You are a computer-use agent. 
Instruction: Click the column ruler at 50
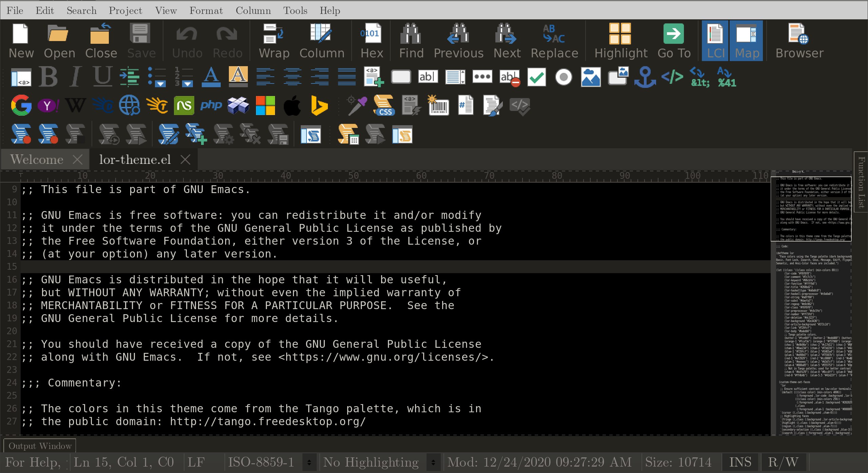pyautogui.click(x=353, y=176)
